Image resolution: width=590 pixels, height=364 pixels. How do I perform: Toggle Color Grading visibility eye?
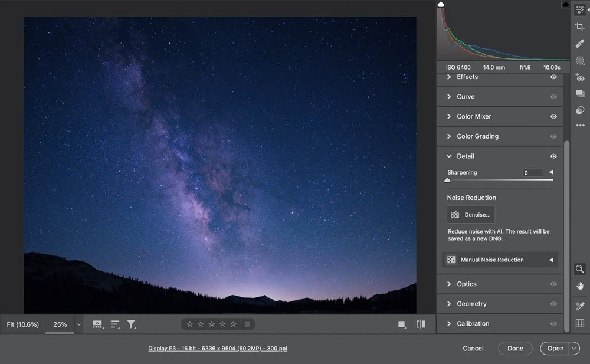(553, 136)
